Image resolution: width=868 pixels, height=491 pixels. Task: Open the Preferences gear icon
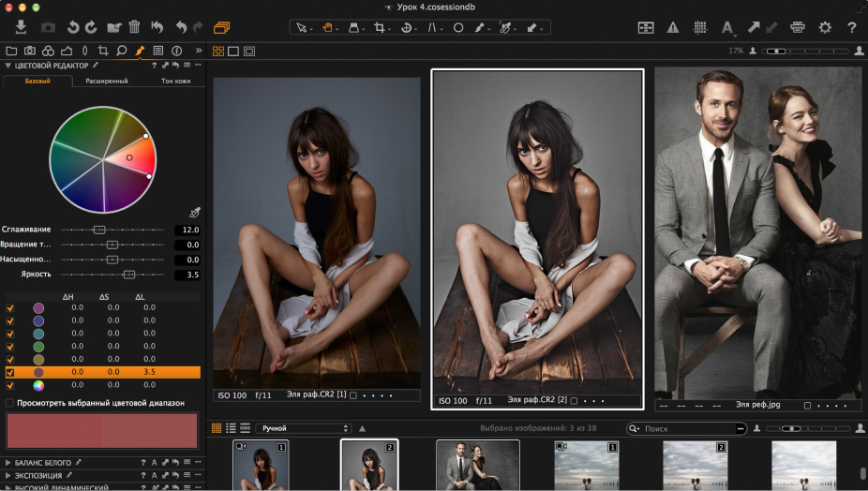pyautogui.click(x=825, y=27)
